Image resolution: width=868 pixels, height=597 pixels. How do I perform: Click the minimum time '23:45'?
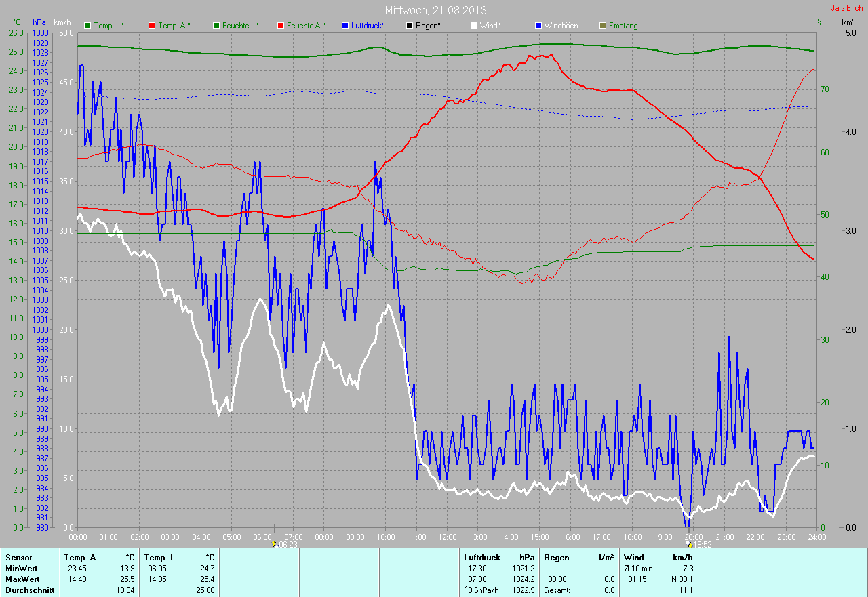point(76,569)
